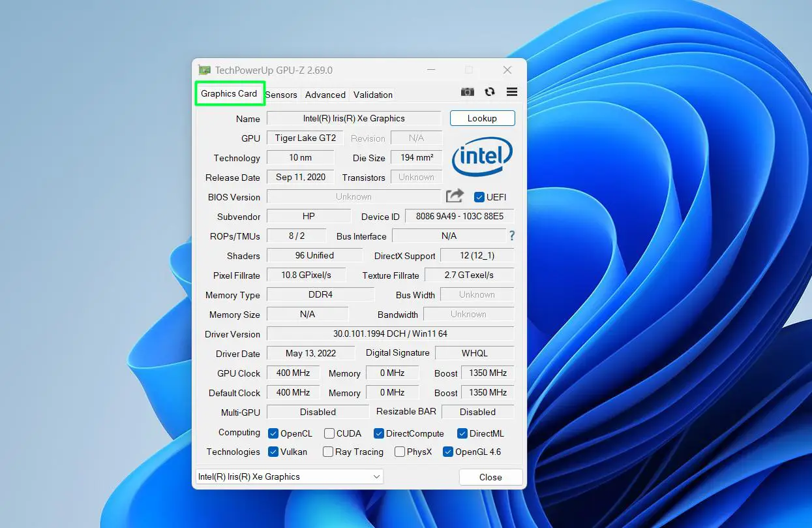This screenshot has width=812, height=528.
Task: Refresh GPU data with the reload icon
Action: point(489,92)
